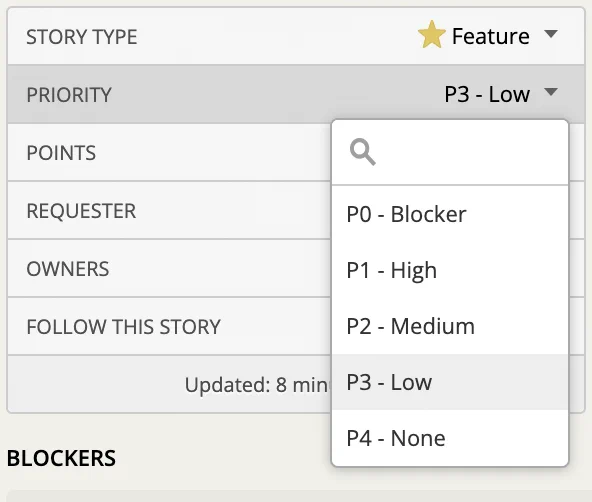Click the Story Type label
This screenshot has height=502, width=592.
(x=82, y=37)
